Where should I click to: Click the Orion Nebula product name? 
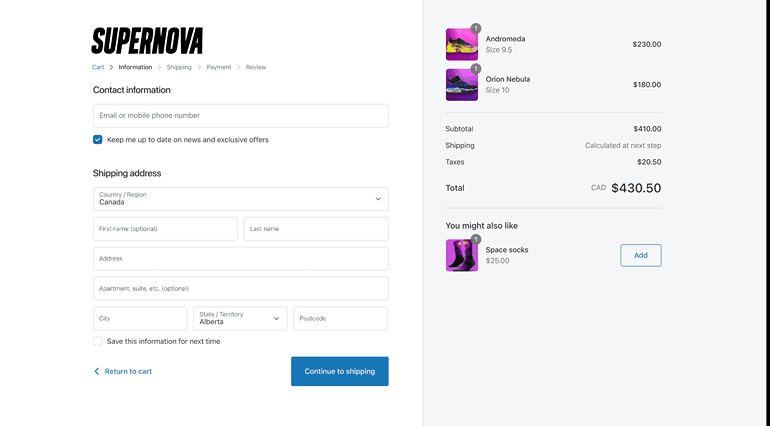point(508,79)
